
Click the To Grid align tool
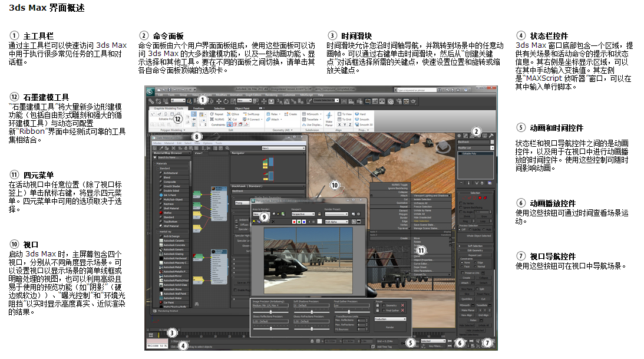click(x=344, y=119)
